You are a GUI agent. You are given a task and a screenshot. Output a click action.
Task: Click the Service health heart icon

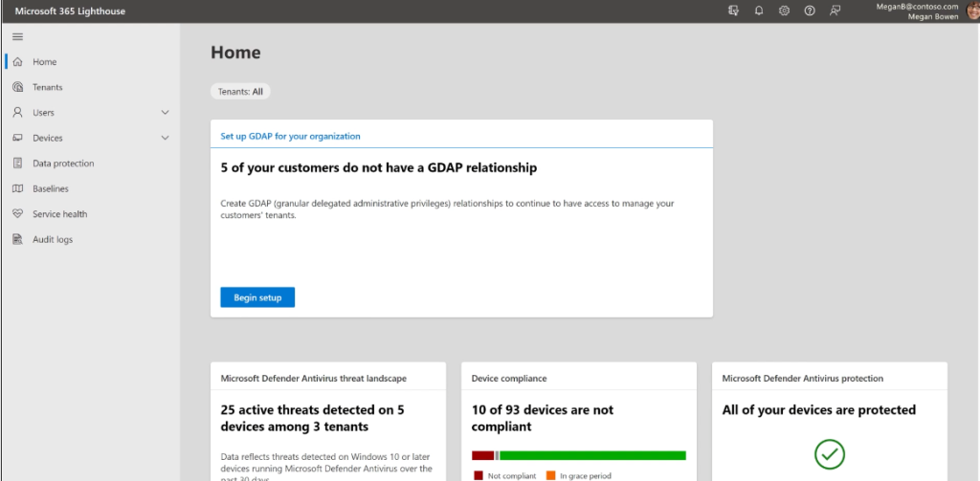click(x=17, y=213)
